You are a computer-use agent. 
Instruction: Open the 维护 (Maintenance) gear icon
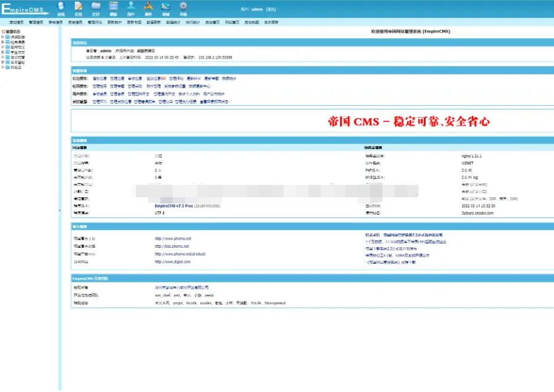(183, 7)
